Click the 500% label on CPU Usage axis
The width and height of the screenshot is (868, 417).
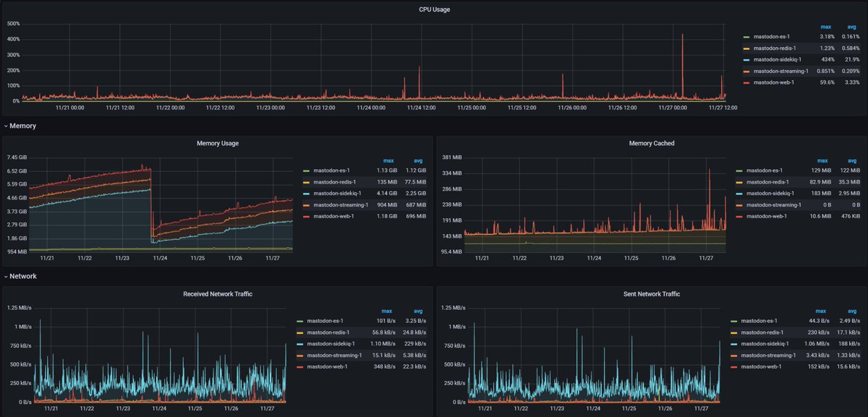(x=13, y=23)
